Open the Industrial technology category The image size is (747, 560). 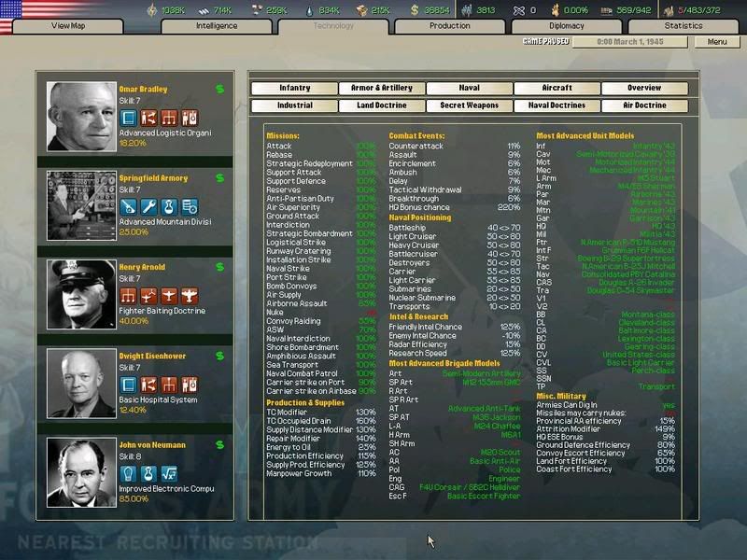coord(294,105)
